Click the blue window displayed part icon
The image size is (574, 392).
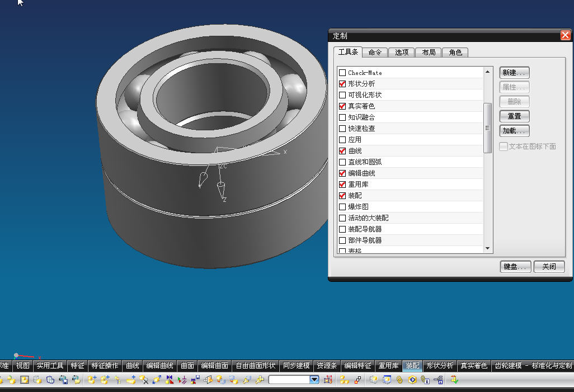(x=387, y=380)
